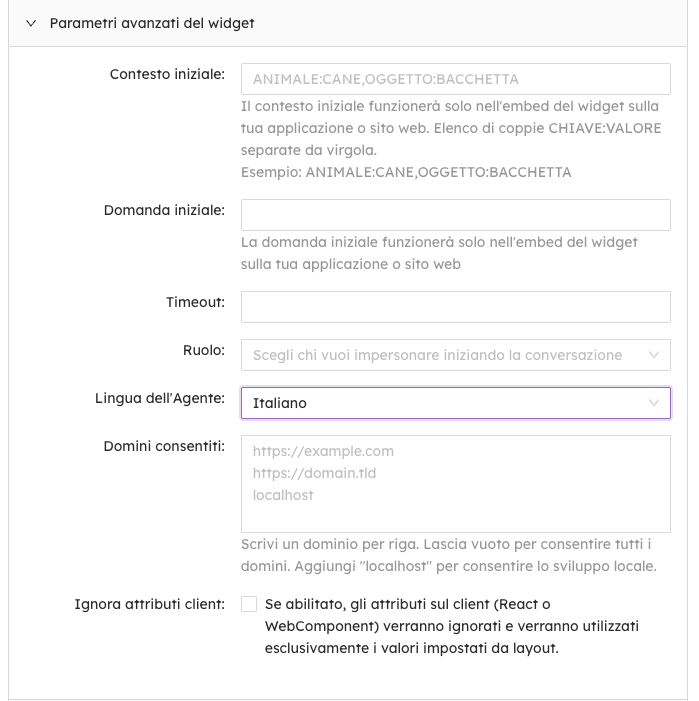Viewport: 699px width, 701px height.
Task: Focus the Contesto iniziale input field
Action: coord(455,79)
